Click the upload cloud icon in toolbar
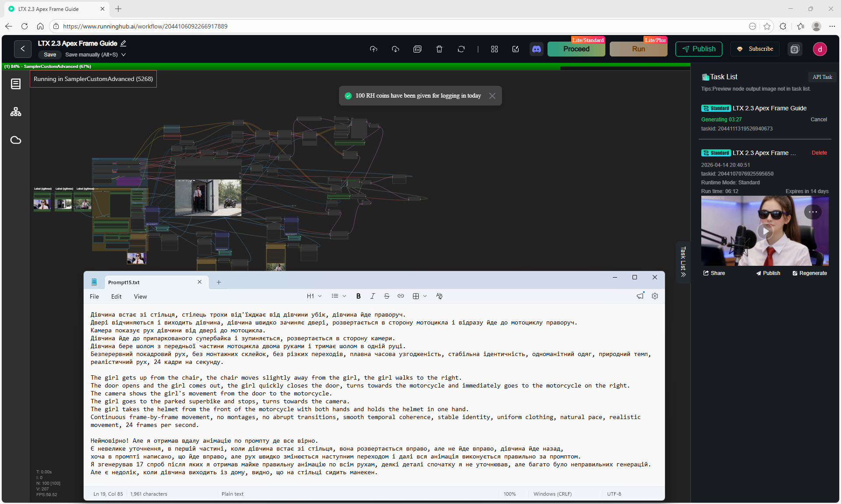 [374, 49]
